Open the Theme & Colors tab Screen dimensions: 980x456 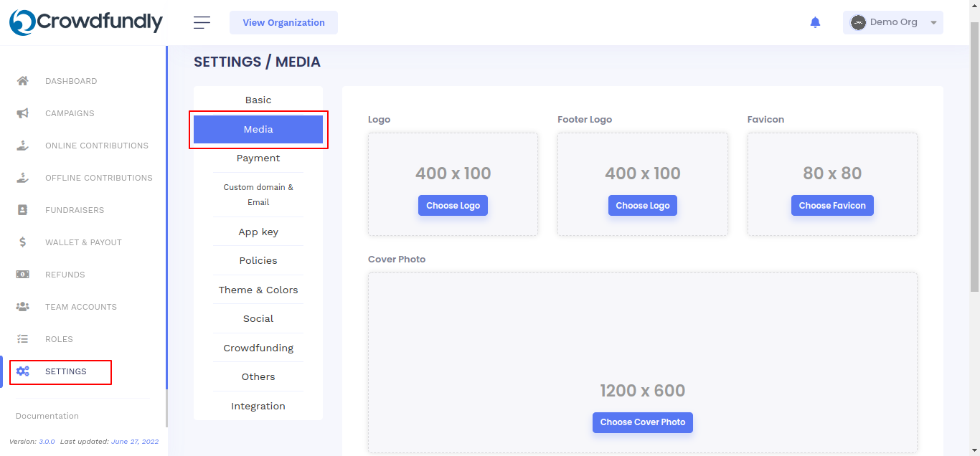(258, 290)
